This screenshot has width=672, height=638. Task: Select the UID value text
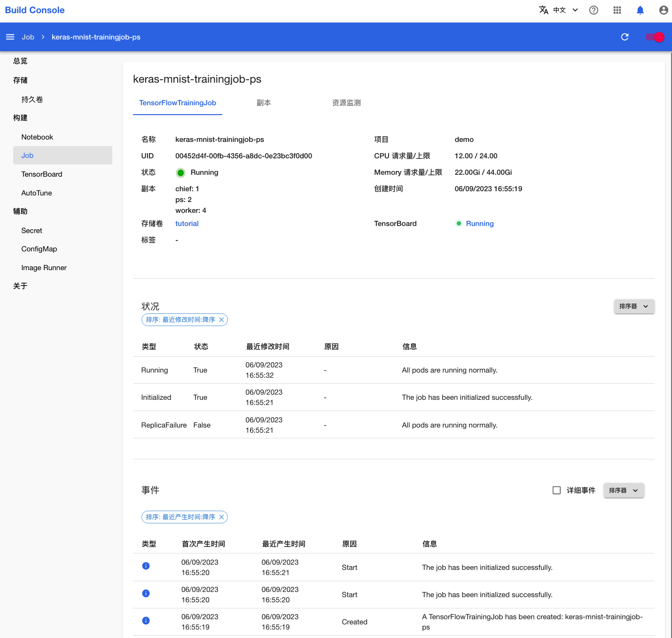click(243, 156)
